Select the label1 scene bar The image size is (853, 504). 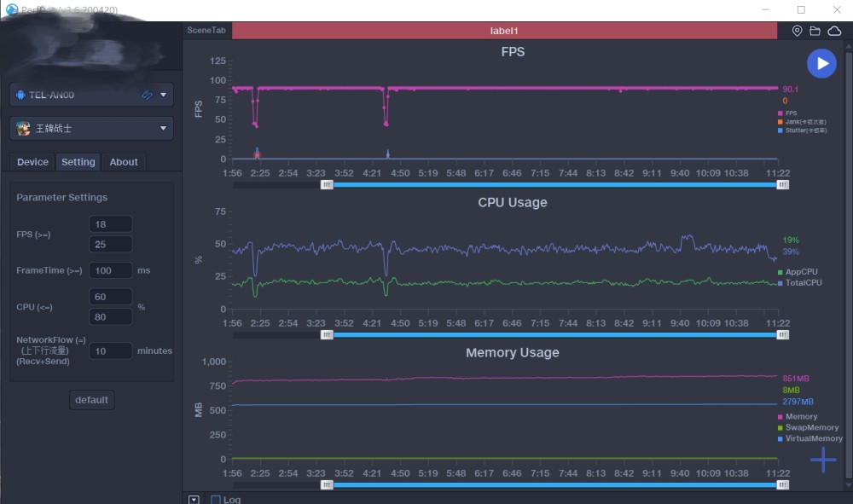(504, 31)
